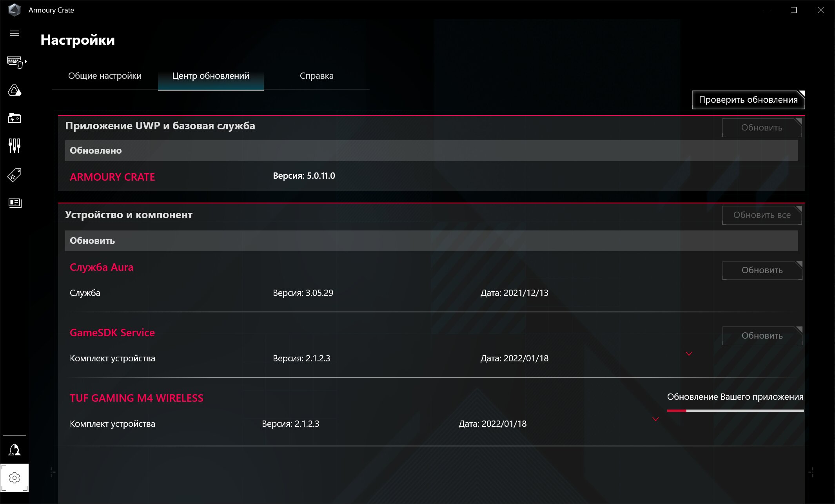Click TUF GAMING M4 WIRELESS heading

136,398
